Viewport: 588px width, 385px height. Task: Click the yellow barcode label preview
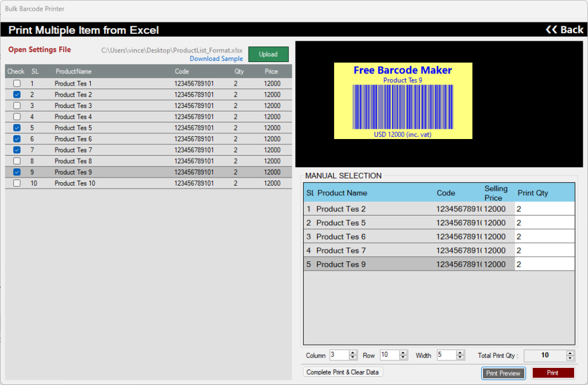[x=403, y=101]
